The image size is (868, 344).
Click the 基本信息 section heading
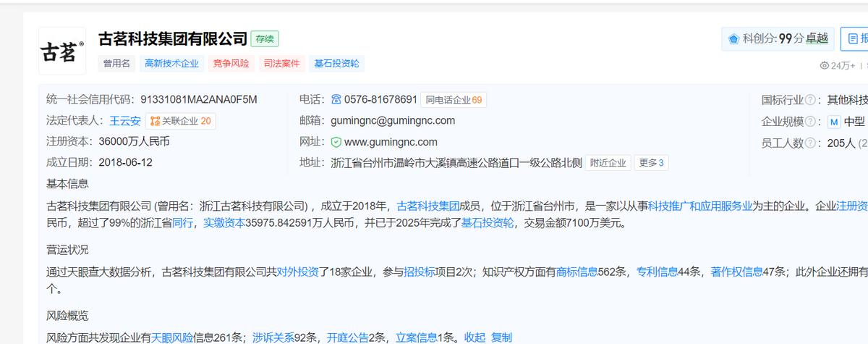coord(67,184)
